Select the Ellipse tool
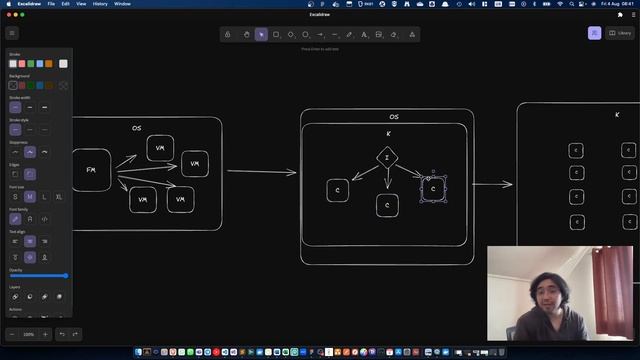This screenshot has height=360, width=640. point(305,35)
